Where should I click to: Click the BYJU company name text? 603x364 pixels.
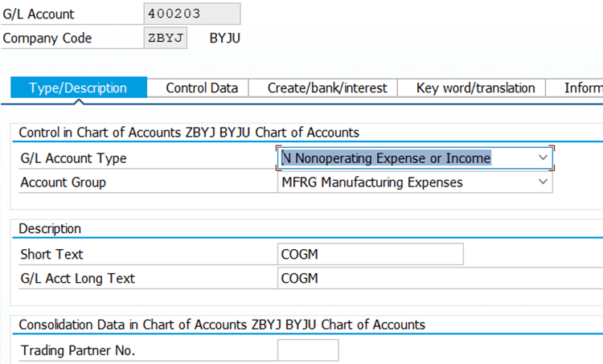225,38
